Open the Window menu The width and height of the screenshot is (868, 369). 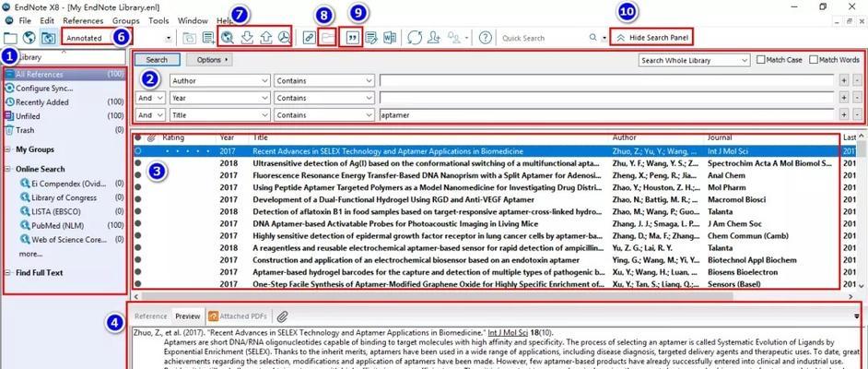[x=193, y=20]
